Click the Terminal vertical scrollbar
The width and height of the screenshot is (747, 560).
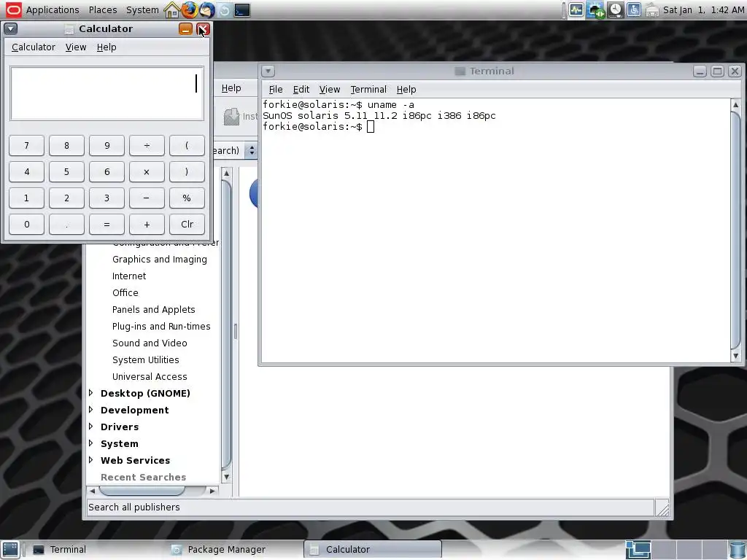tap(735, 230)
